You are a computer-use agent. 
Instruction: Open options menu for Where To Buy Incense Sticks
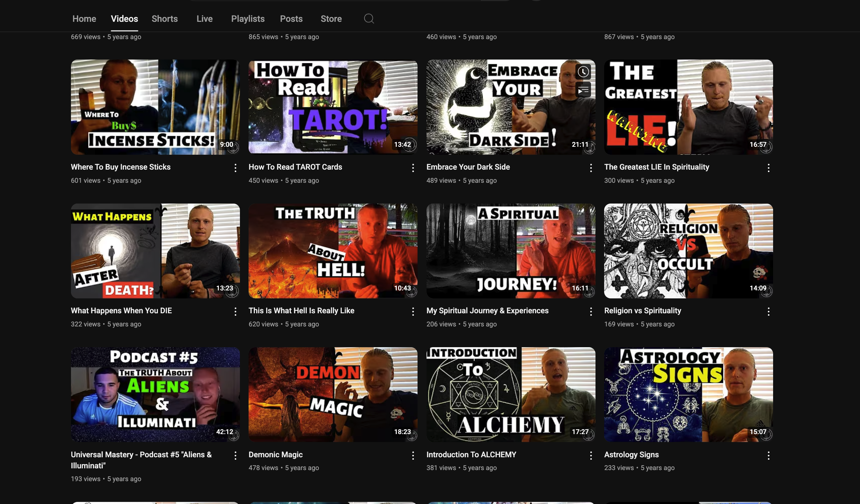coord(235,168)
